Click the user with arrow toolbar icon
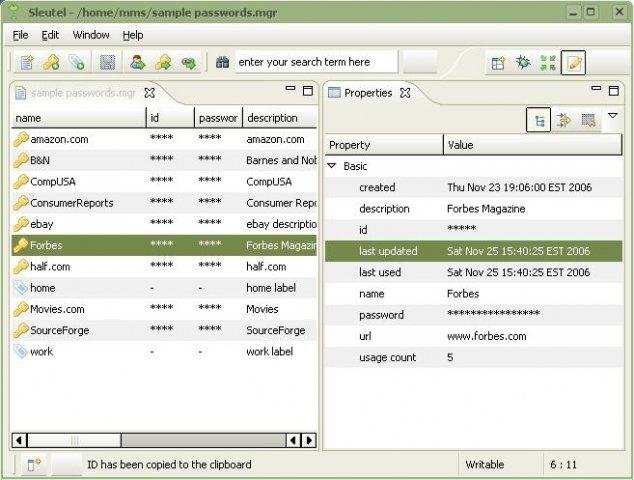The height and width of the screenshot is (480, 634). (x=137, y=63)
